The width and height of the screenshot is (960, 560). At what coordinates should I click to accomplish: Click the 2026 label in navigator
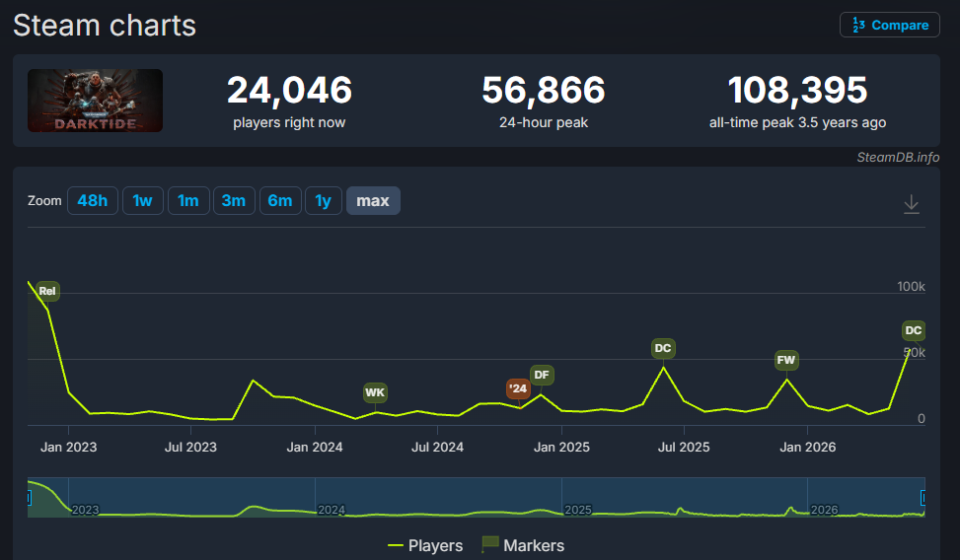(x=824, y=510)
